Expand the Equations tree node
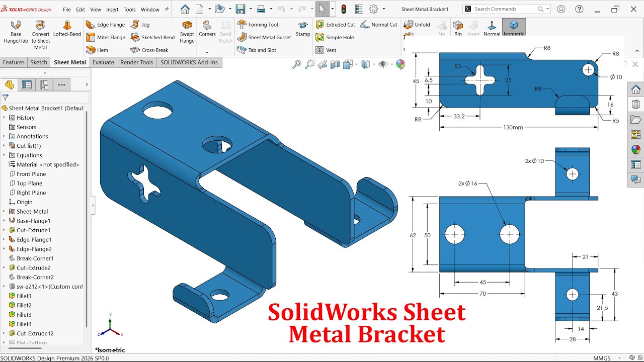The width and height of the screenshot is (644, 362). 4,155
